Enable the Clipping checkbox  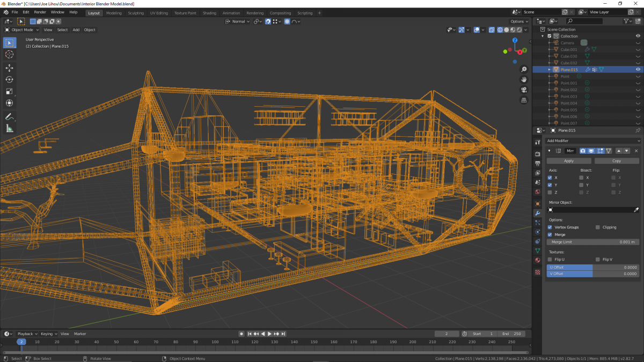(x=598, y=227)
